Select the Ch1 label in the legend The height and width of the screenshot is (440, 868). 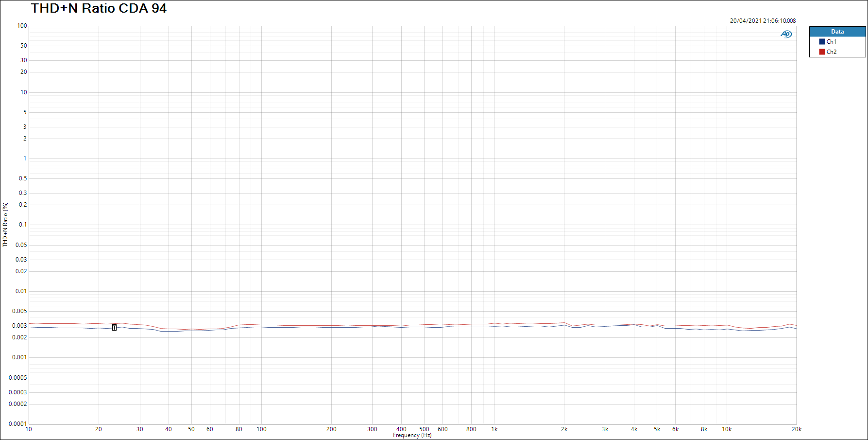tap(832, 42)
